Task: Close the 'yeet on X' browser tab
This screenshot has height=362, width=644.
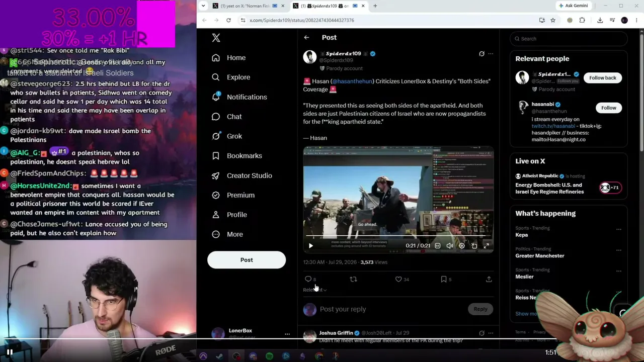Action: pyautogui.click(x=283, y=6)
